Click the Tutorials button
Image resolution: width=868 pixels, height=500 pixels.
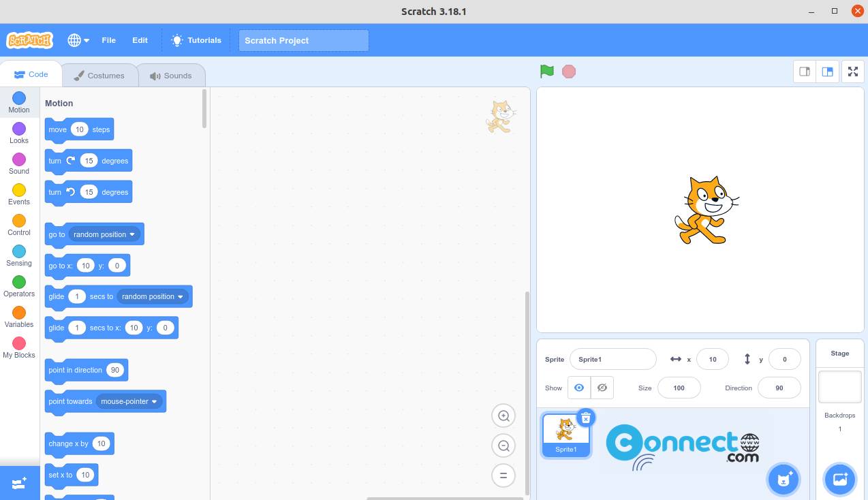click(196, 40)
